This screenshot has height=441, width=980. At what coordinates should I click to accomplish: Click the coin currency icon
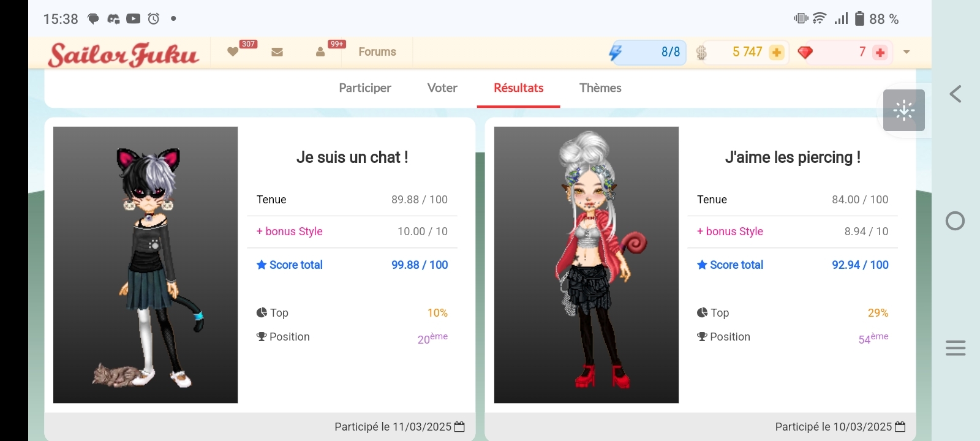coord(701,53)
